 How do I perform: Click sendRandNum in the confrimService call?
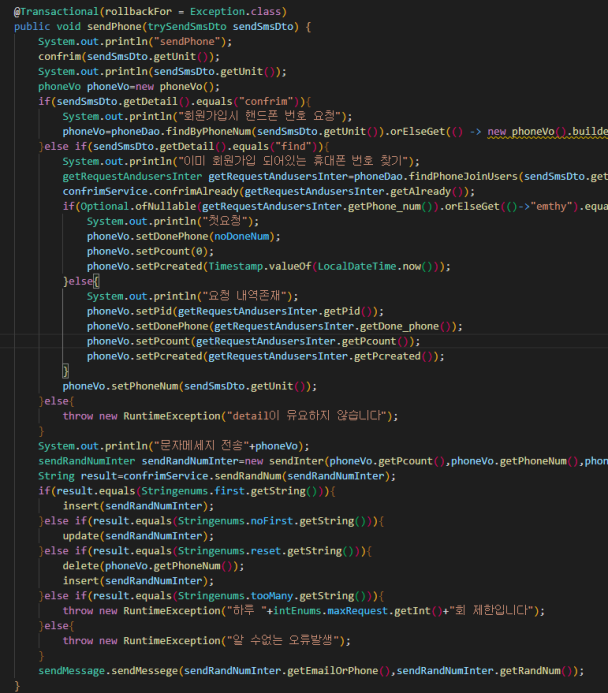coord(248,476)
